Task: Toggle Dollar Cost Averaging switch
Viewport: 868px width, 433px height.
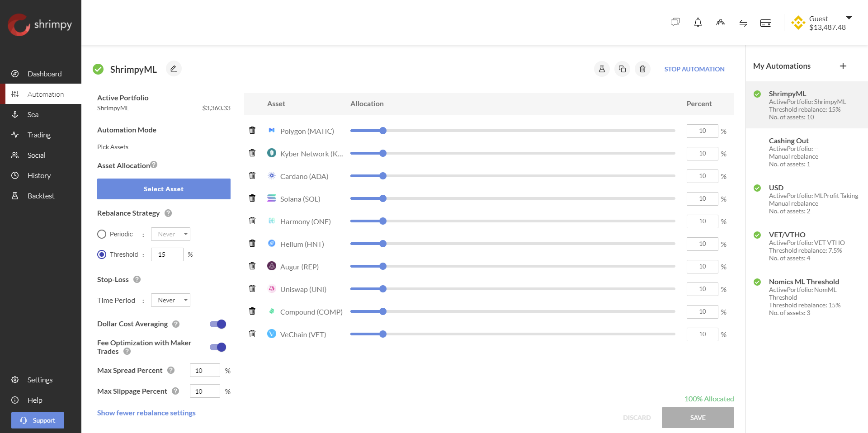Action: pyautogui.click(x=218, y=324)
